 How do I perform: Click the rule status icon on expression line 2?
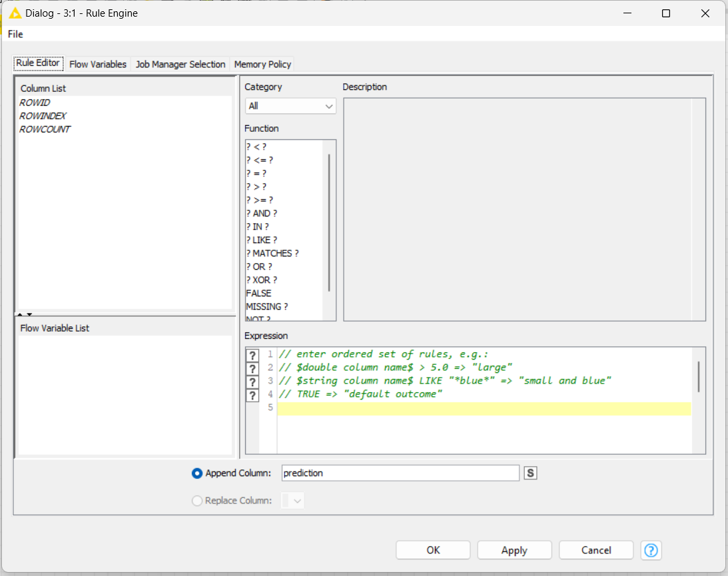click(252, 368)
